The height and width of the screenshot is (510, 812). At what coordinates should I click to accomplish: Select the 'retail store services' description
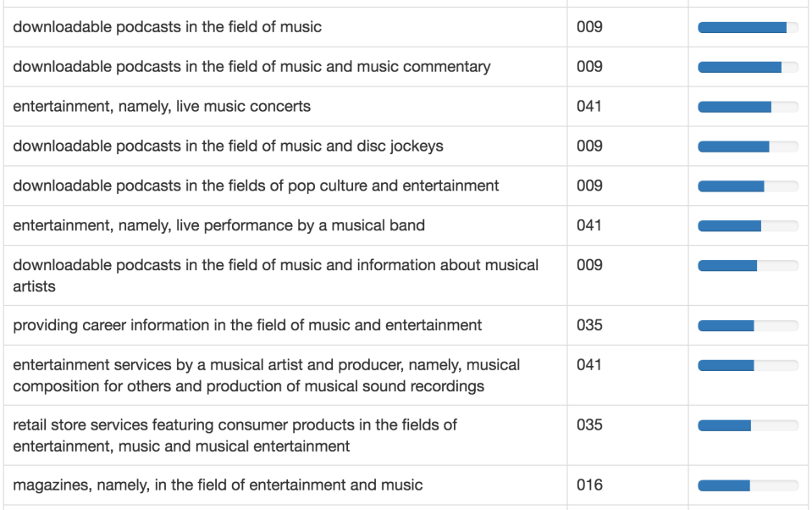click(235, 435)
